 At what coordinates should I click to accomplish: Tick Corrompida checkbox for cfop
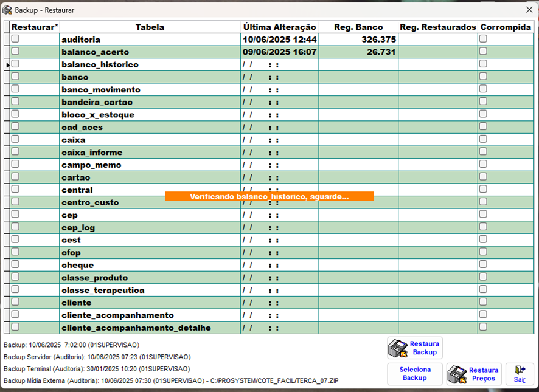483,252
